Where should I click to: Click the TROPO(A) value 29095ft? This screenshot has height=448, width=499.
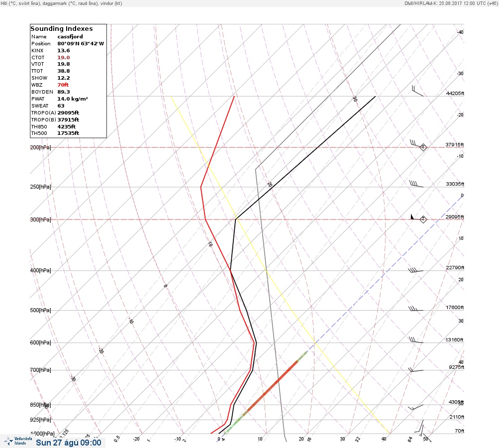coord(68,112)
